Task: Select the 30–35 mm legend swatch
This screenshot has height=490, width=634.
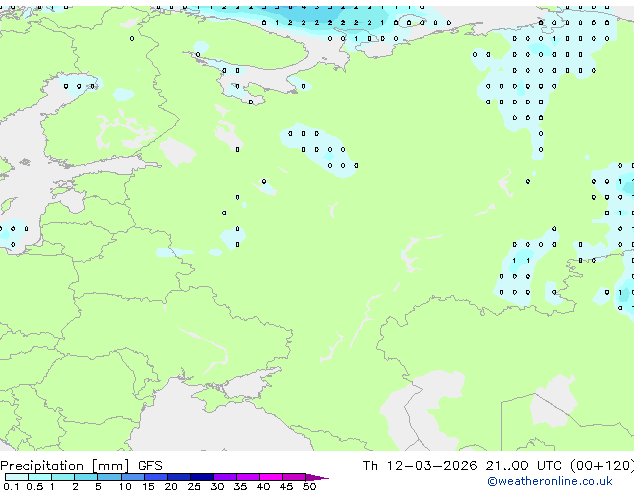Action: 224,477
